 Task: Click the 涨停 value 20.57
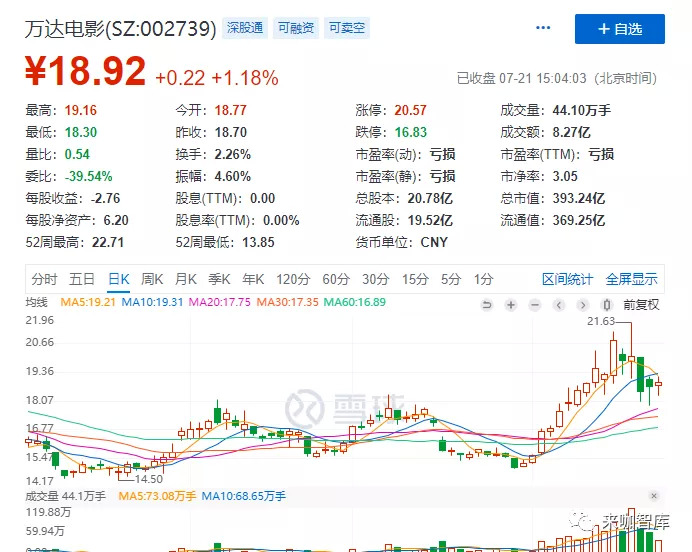coord(410,110)
